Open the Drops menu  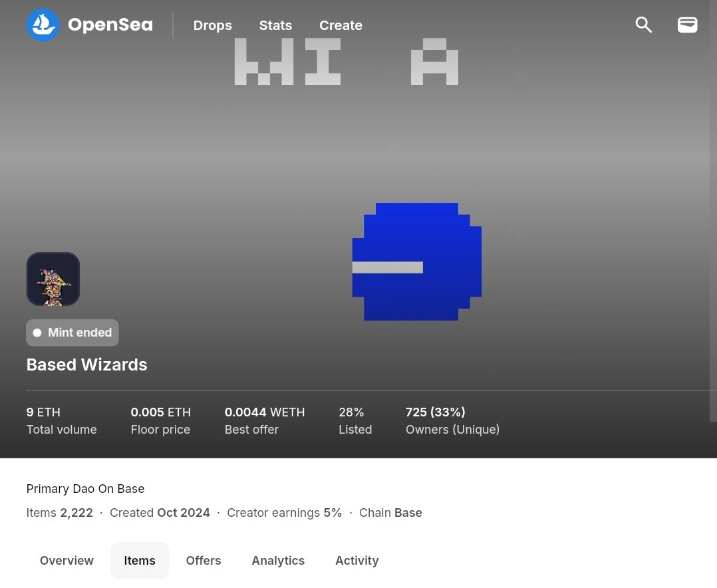(213, 25)
